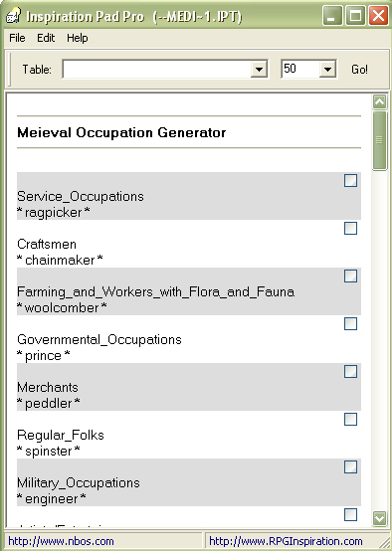
Task: Open the File menu
Action: 17,38
